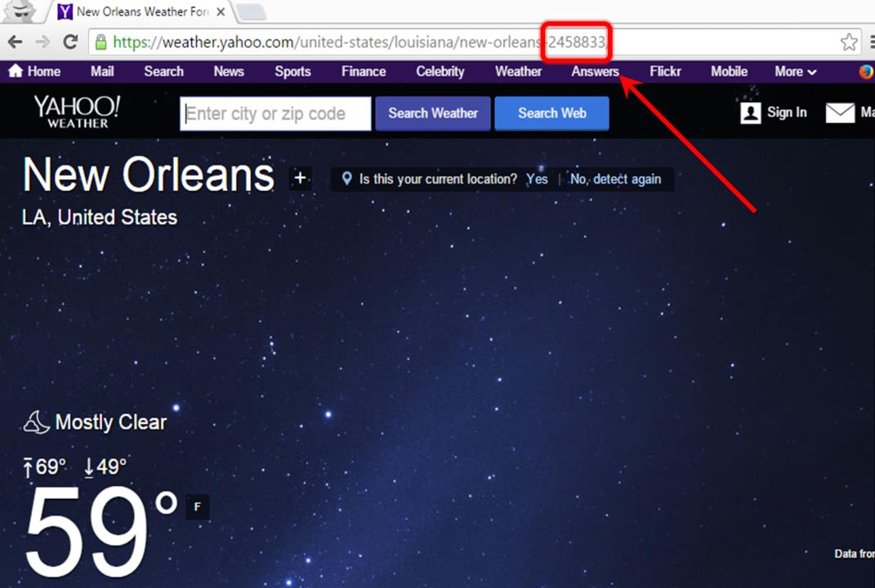
Task: Go to Sports in the Yahoo navbar
Action: (x=292, y=71)
